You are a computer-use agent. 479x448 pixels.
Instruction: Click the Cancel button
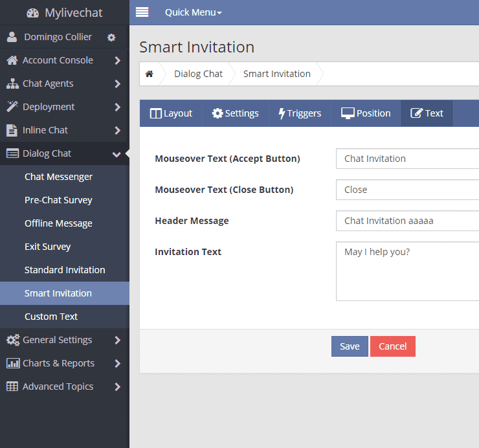(x=392, y=346)
